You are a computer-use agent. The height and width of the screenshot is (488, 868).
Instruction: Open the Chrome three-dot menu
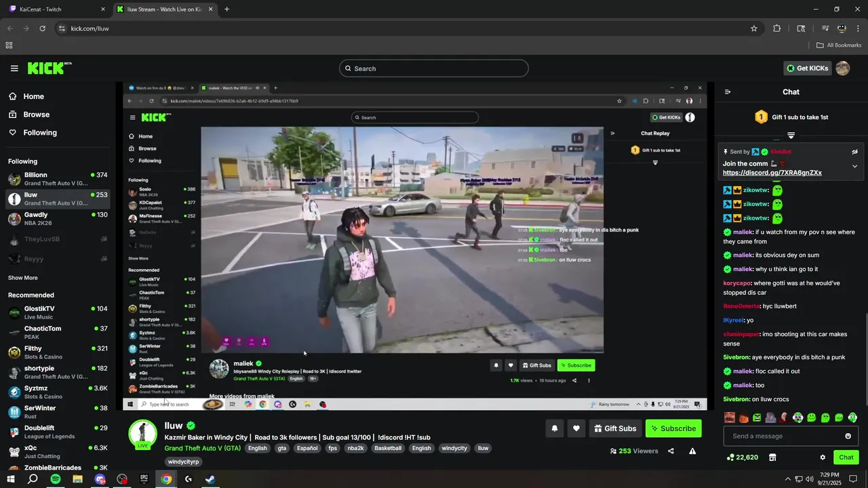click(x=858, y=28)
